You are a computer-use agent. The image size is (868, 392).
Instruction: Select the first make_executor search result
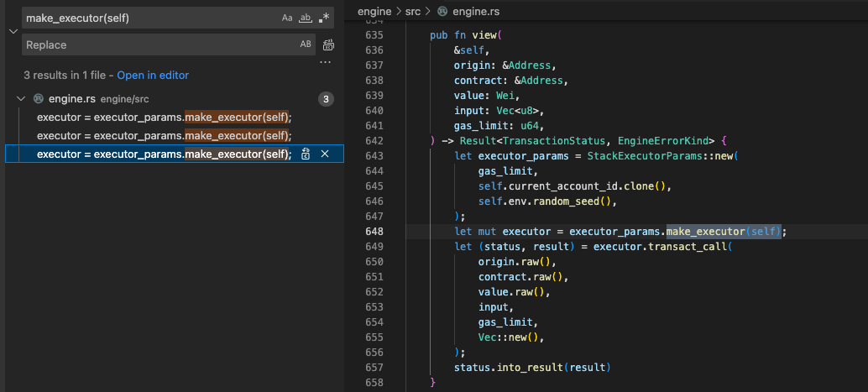coord(164,117)
